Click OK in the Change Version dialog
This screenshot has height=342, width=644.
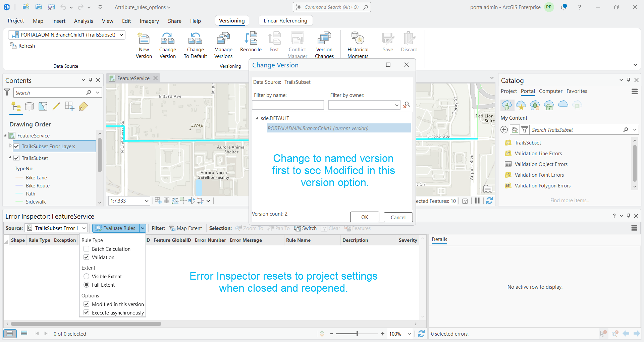[x=364, y=217]
